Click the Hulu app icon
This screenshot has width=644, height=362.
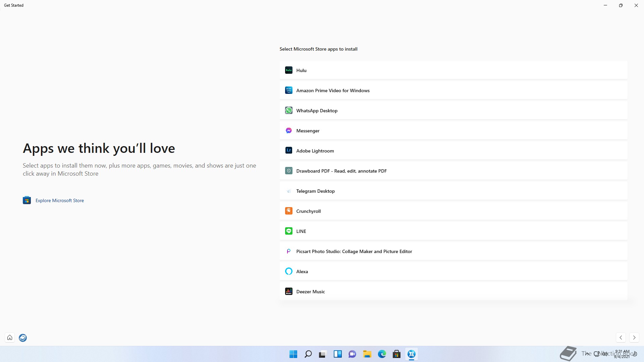click(x=288, y=70)
